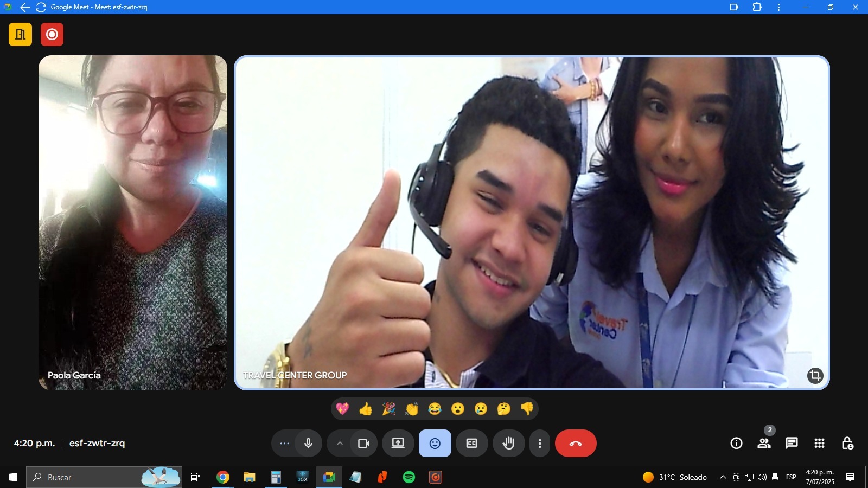Open the chat with everyone panel

point(792,444)
